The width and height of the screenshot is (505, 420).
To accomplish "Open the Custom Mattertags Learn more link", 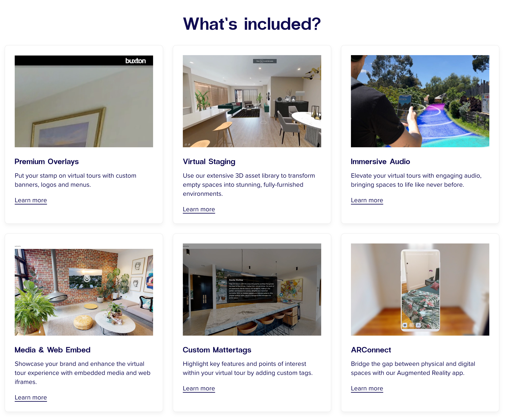I will tap(199, 388).
